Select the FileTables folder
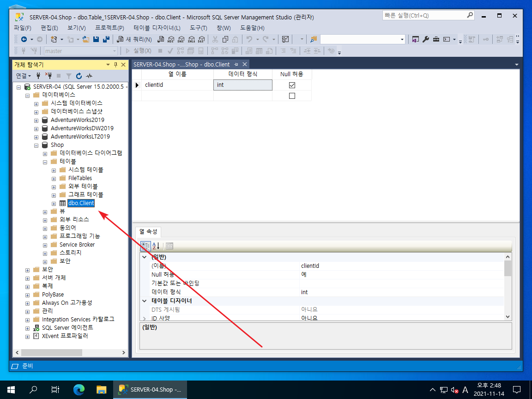The height and width of the screenshot is (399, 532). click(x=80, y=178)
